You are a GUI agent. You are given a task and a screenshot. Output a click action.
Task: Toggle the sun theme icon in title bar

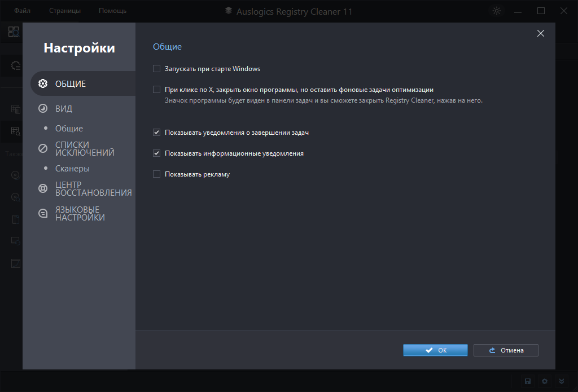pos(497,11)
